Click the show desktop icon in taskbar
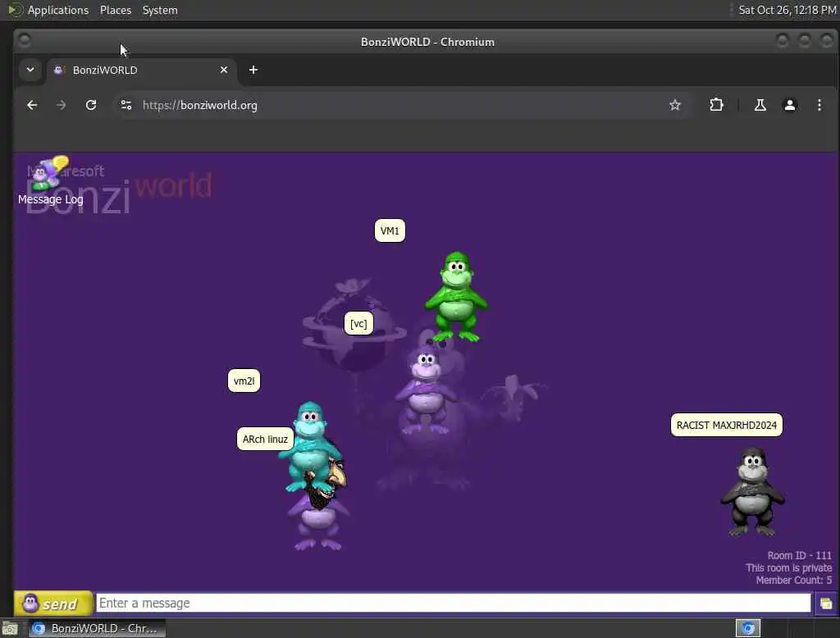The width and height of the screenshot is (840, 638). [x=10, y=628]
